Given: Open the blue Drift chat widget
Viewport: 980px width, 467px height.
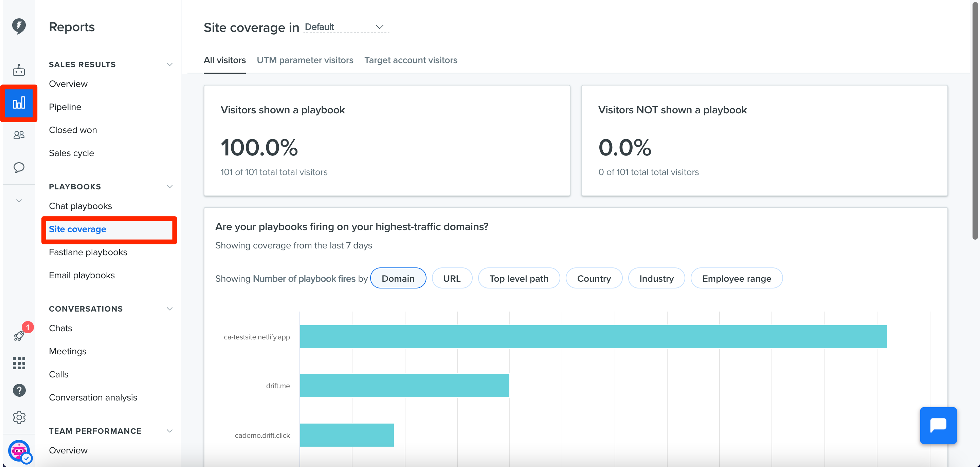Looking at the screenshot, I should (x=938, y=425).
